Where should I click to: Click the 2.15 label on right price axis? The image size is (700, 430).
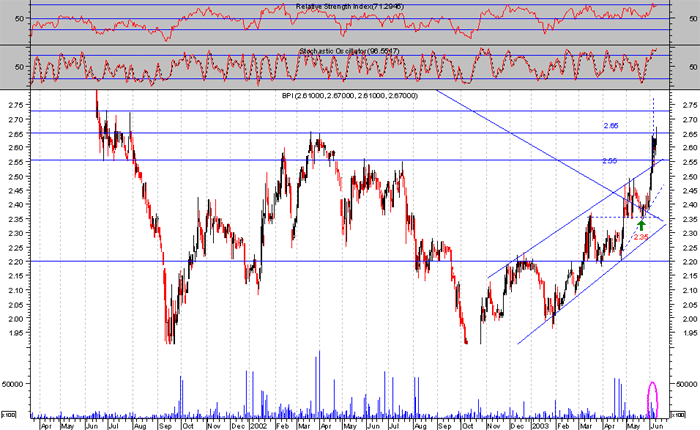pos(690,276)
